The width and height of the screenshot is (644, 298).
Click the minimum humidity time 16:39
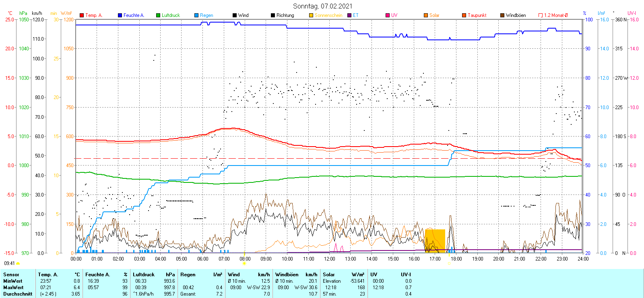93,281
